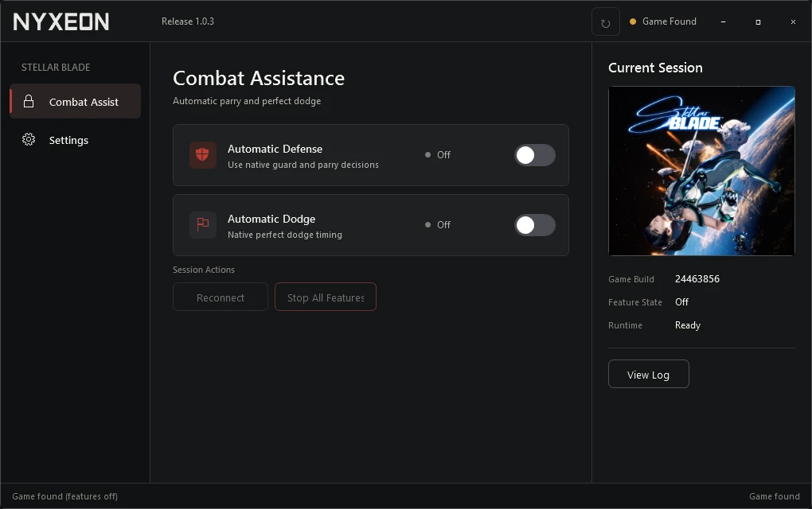Click the Reconnect button
This screenshot has width=812, height=509.
[x=220, y=297]
